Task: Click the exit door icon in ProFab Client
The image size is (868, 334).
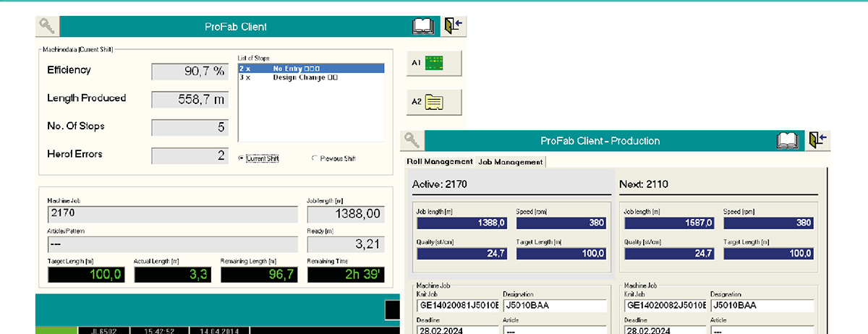Action: pos(454,26)
